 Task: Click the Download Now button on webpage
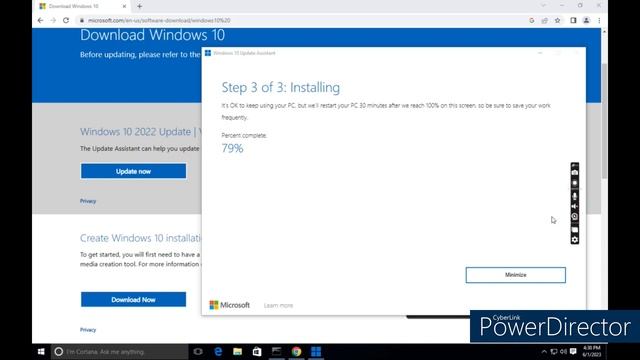[x=133, y=300]
